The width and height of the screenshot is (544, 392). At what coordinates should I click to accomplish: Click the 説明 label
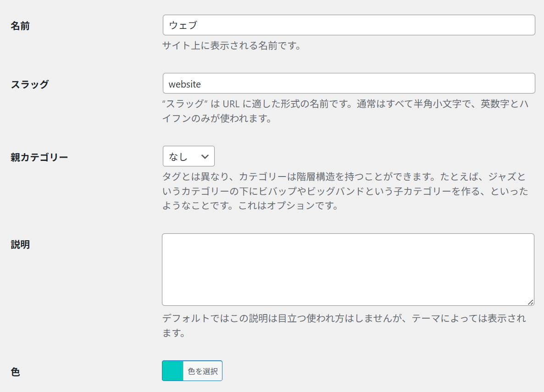(20, 245)
